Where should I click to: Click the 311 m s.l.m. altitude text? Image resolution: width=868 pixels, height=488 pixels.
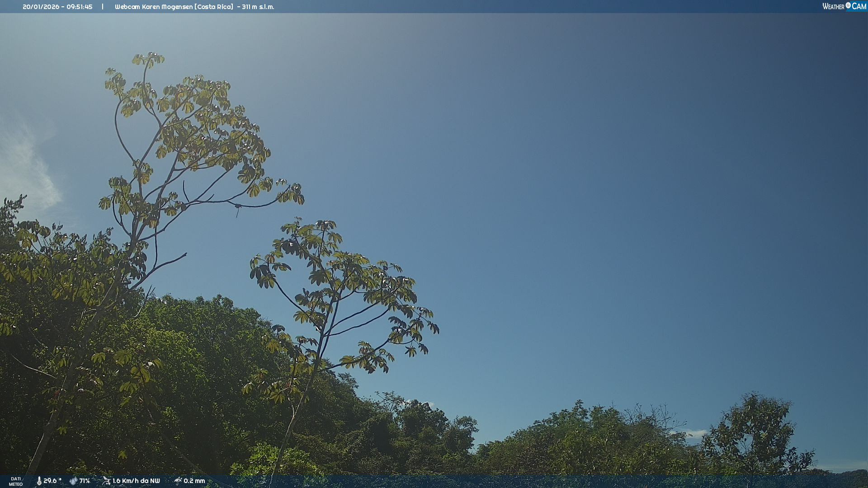(258, 7)
